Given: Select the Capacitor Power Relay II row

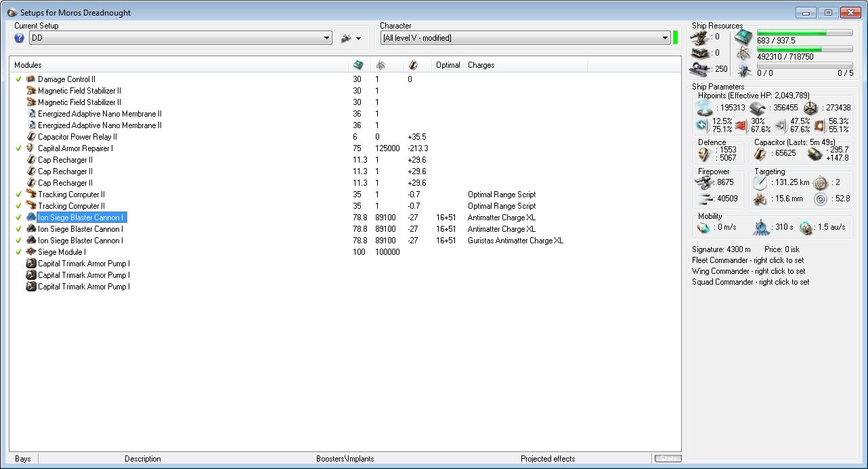Looking at the screenshot, I should [345, 137].
